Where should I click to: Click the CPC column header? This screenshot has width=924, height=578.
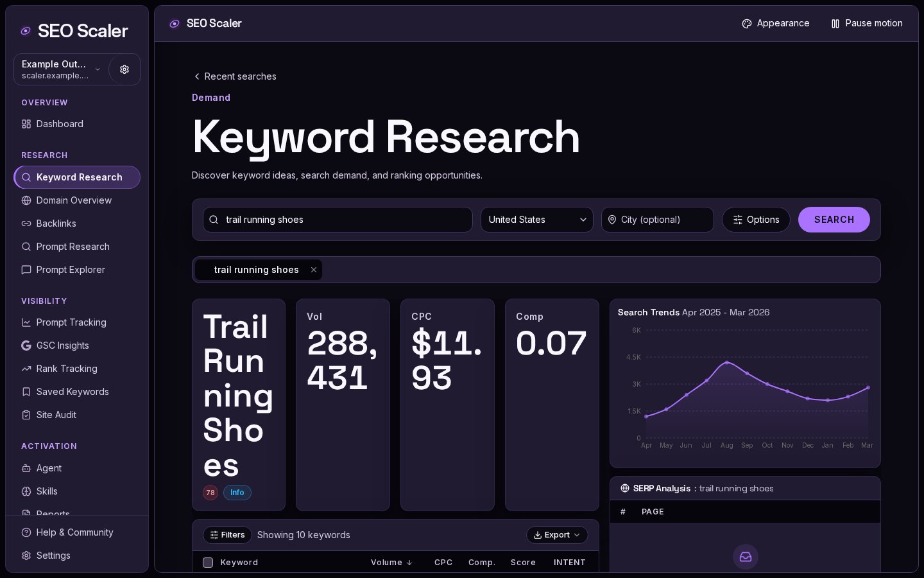pyautogui.click(x=443, y=563)
